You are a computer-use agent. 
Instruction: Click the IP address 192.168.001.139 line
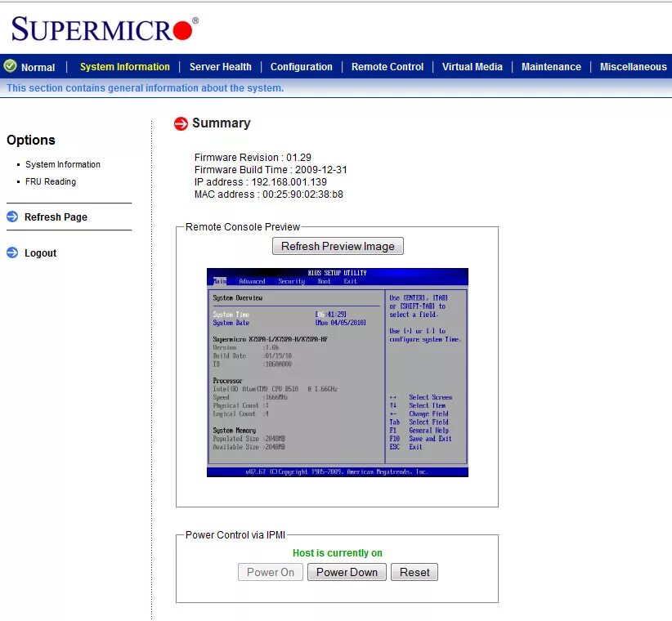click(261, 182)
